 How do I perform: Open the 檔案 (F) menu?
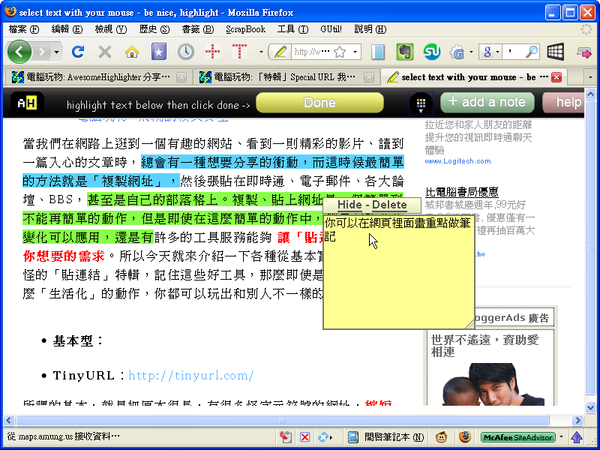[x=24, y=29]
